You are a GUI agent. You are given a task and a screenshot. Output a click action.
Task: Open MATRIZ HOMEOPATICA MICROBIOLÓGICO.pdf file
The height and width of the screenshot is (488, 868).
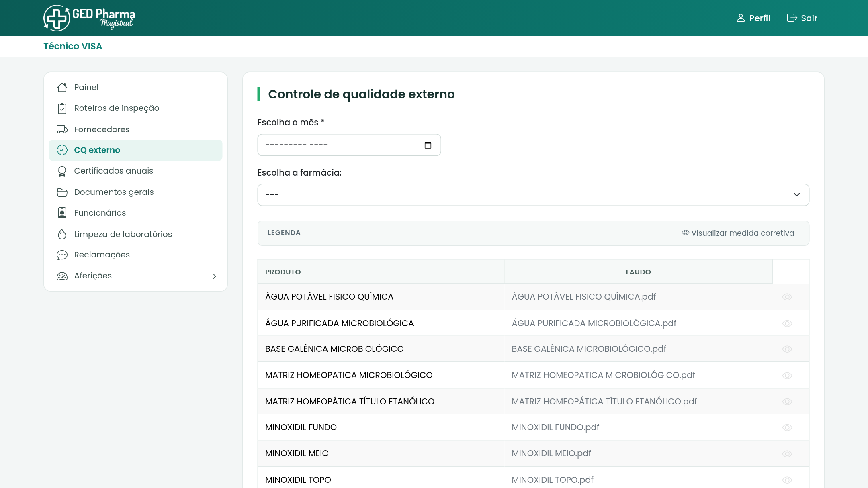point(603,375)
